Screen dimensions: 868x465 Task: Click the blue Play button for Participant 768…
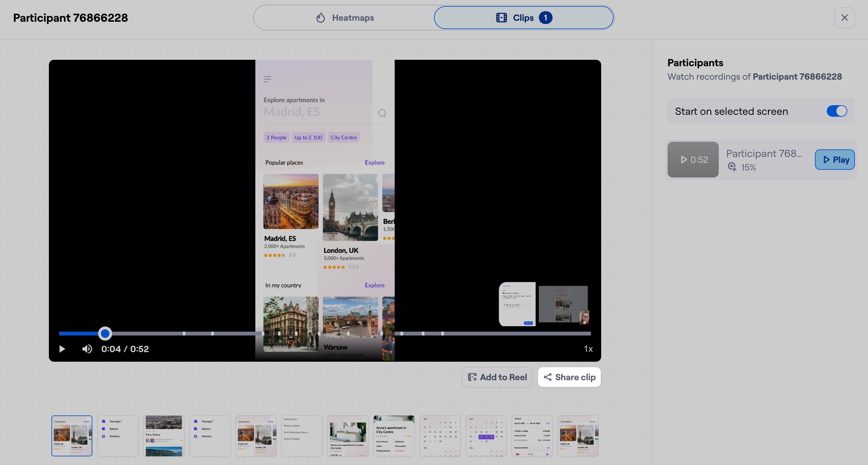[x=834, y=160]
